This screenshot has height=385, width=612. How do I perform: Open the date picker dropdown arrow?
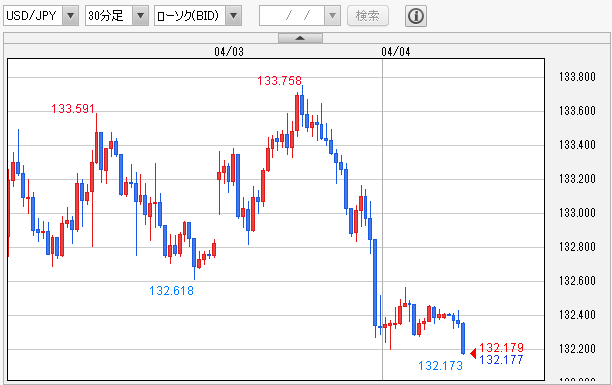pos(333,16)
